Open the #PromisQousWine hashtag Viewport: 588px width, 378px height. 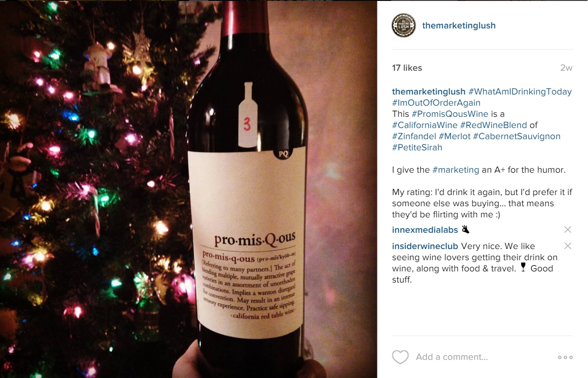450,114
